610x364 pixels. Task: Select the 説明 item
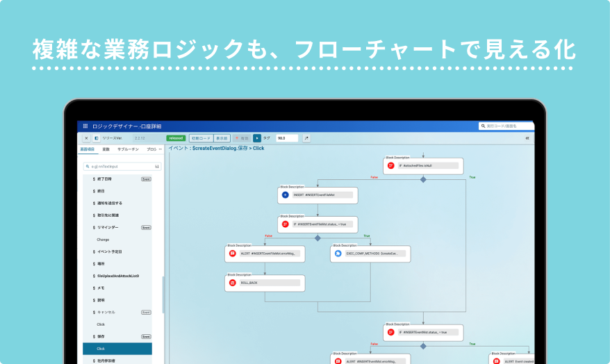tap(101, 300)
